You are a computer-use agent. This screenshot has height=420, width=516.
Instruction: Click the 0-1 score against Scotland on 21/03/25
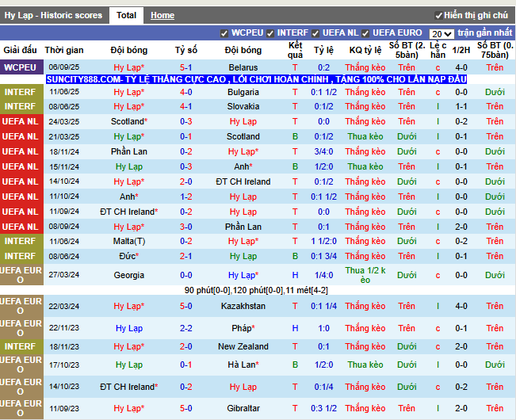point(186,136)
